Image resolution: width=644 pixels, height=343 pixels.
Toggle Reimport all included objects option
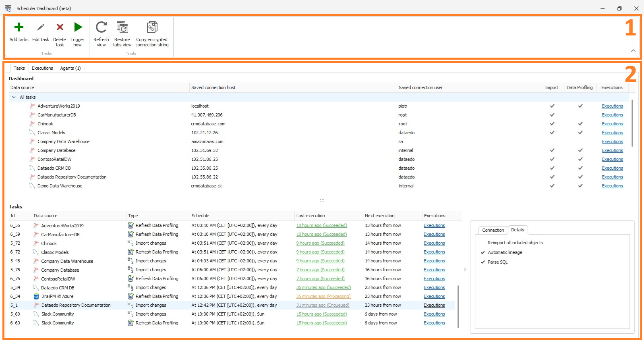pyautogui.click(x=515, y=243)
